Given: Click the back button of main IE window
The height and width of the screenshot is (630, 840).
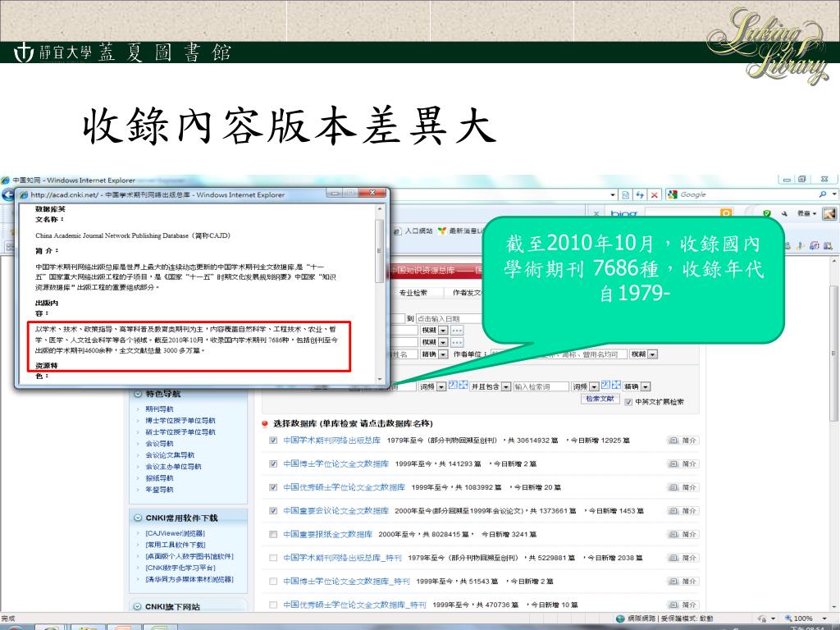Looking at the screenshot, I should click(7, 195).
